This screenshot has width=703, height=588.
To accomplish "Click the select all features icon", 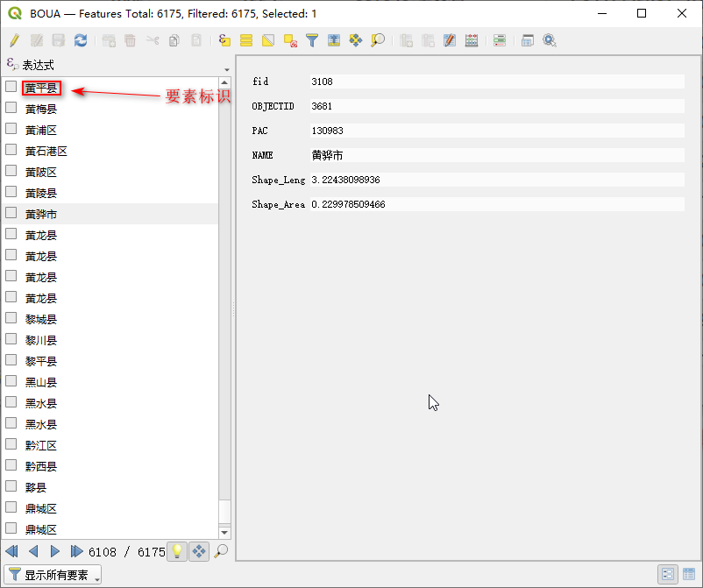I will (246, 40).
